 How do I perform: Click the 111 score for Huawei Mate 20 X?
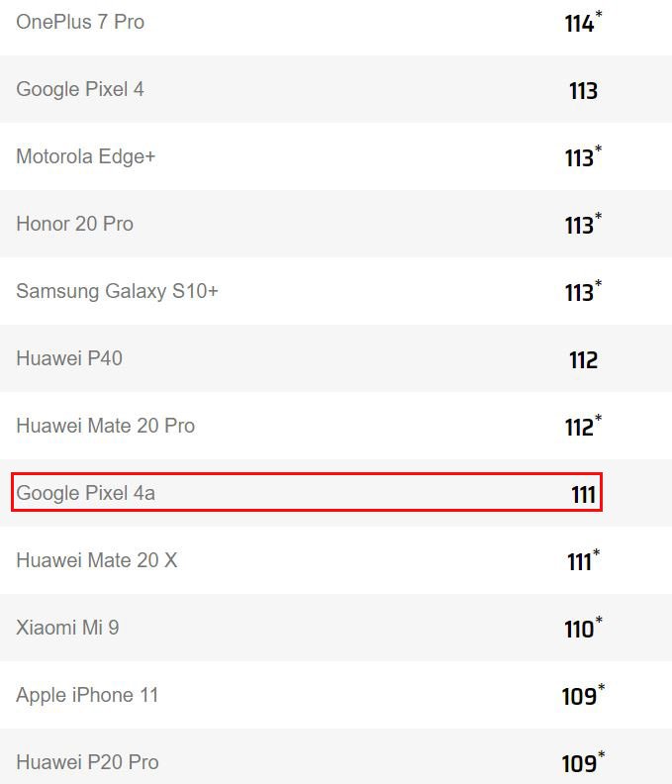tap(580, 562)
